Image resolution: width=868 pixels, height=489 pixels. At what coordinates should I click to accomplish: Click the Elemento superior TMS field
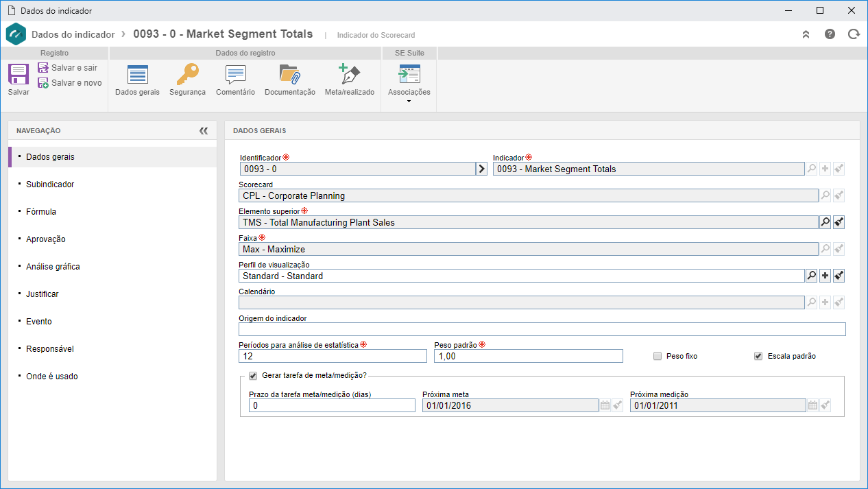tap(529, 222)
